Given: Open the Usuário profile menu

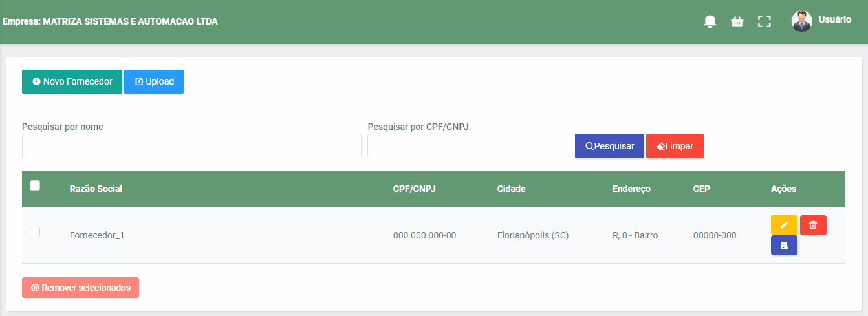Looking at the screenshot, I should point(834,20).
